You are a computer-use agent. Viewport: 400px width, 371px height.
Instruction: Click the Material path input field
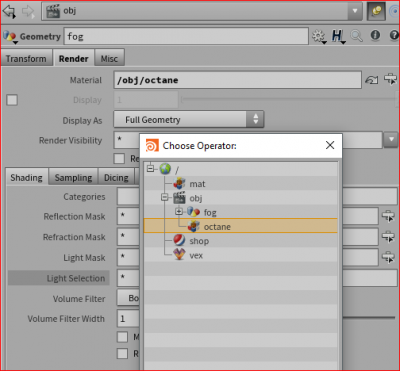(237, 80)
